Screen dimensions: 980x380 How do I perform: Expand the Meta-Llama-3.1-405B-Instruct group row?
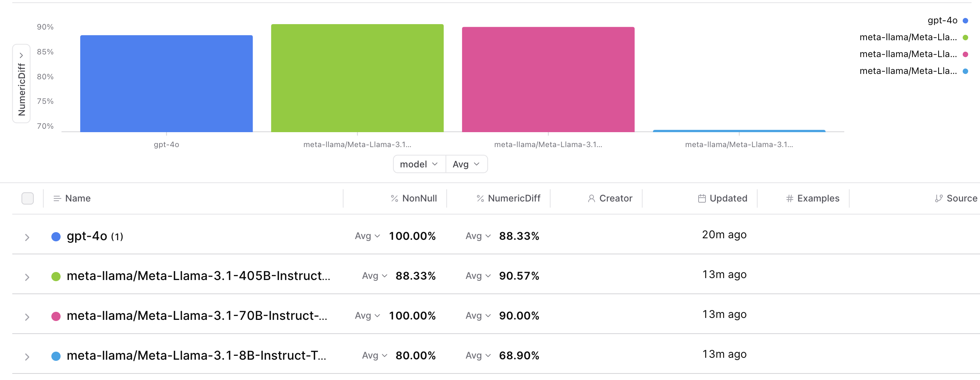tap(27, 277)
